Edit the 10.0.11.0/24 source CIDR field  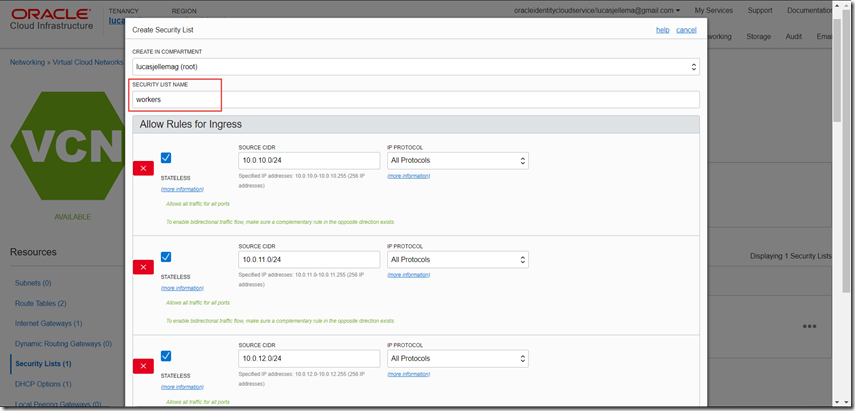point(309,260)
